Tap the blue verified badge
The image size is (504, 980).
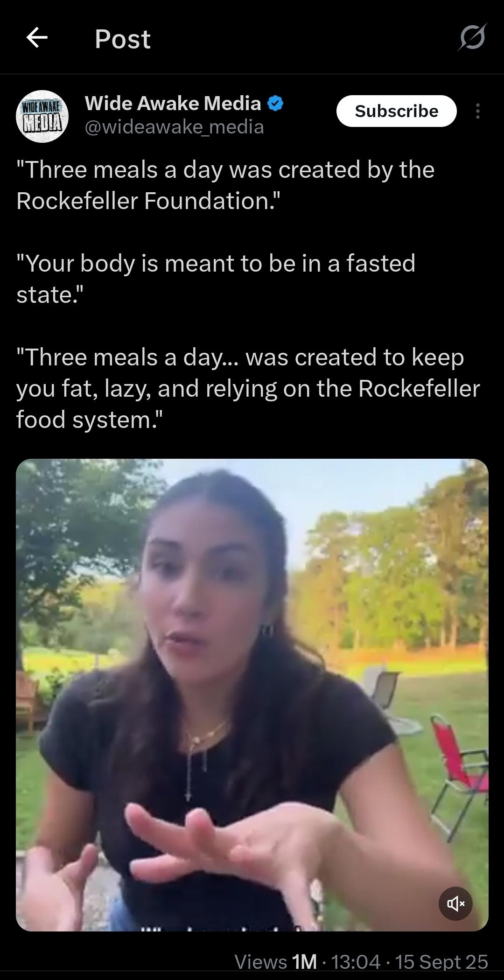pos(275,103)
